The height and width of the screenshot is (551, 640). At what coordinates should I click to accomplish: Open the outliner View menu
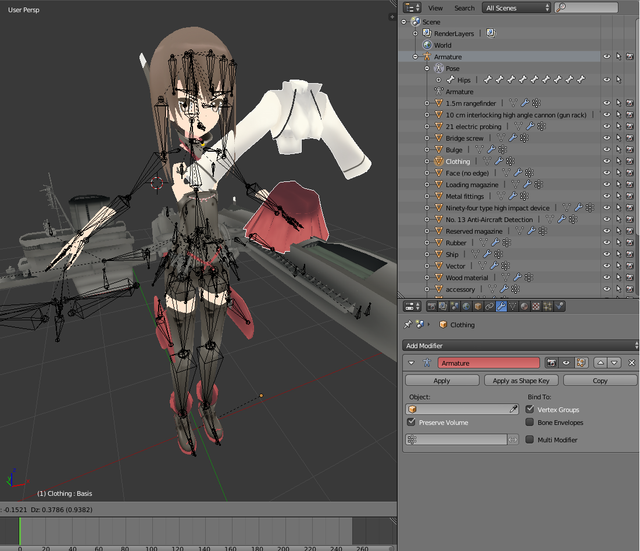click(435, 8)
